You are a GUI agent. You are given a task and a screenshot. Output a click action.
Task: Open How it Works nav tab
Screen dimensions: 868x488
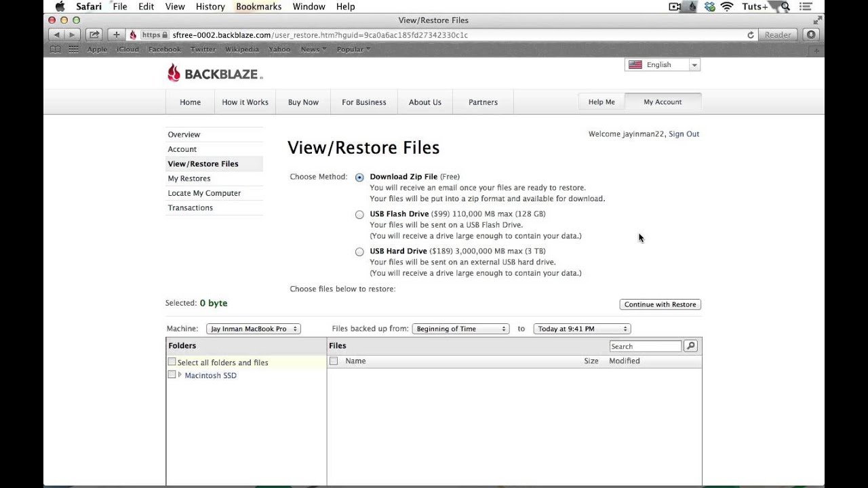point(245,102)
